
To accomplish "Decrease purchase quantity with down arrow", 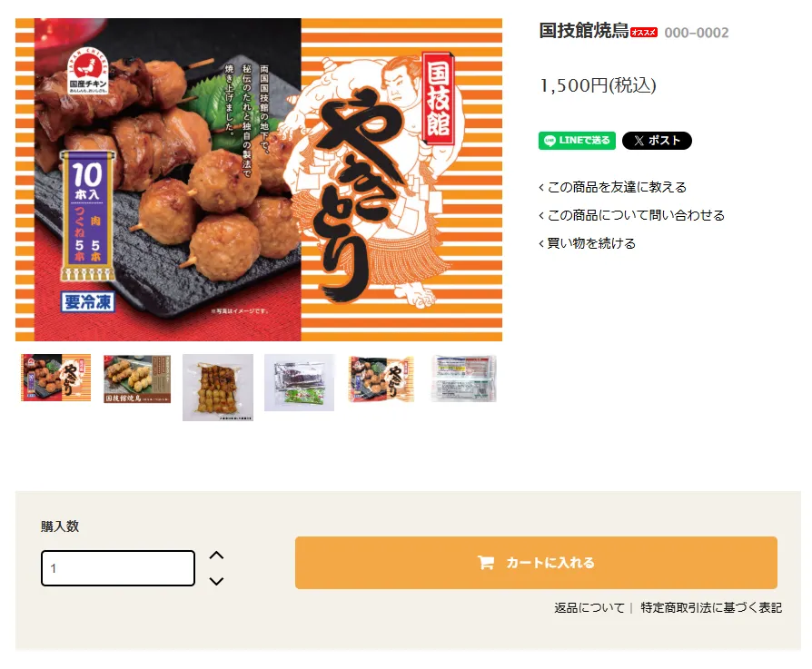I will pos(216,581).
